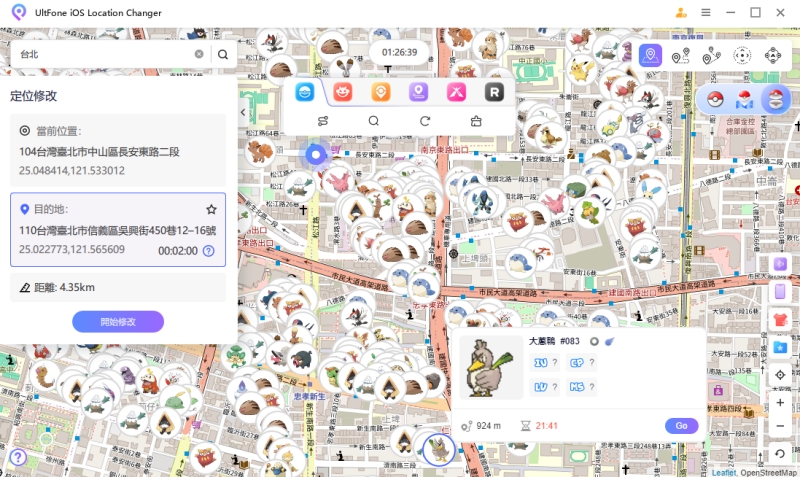Screen dimensions: 800x477
Task: Clear the search text with the X icon
Action: [199, 55]
